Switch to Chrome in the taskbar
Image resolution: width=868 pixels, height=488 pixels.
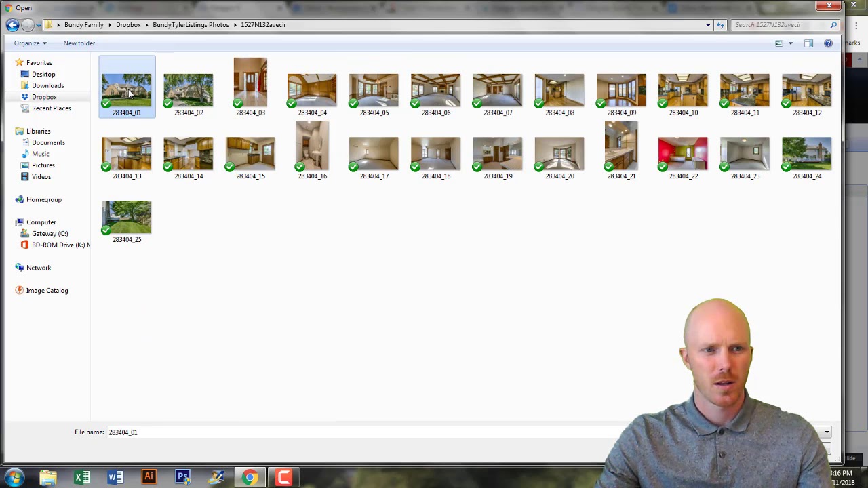point(250,478)
